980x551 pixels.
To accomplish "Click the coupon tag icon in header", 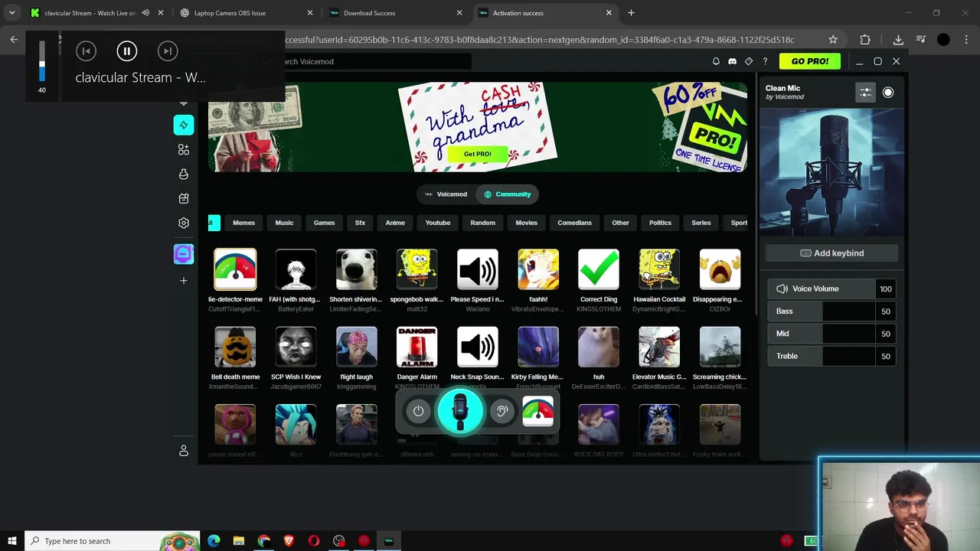I will [x=749, y=61].
